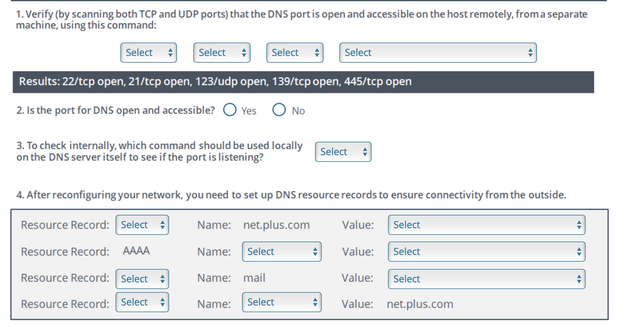Choose Yes for DNS port open
This screenshot has height=328, width=644.
click(x=230, y=110)
